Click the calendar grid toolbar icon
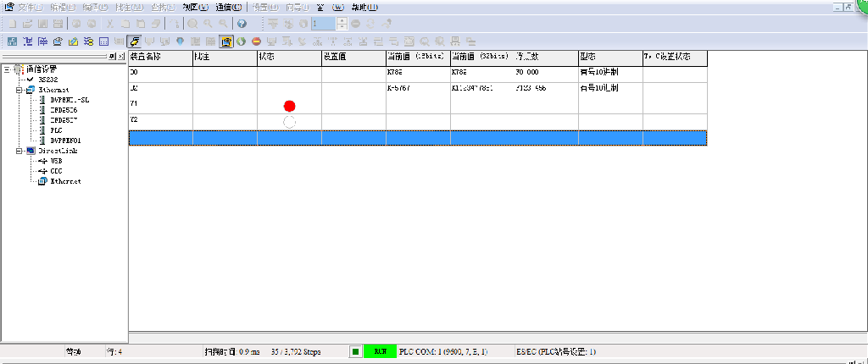Viewport: 868px width, 364px height. point(103,41)
